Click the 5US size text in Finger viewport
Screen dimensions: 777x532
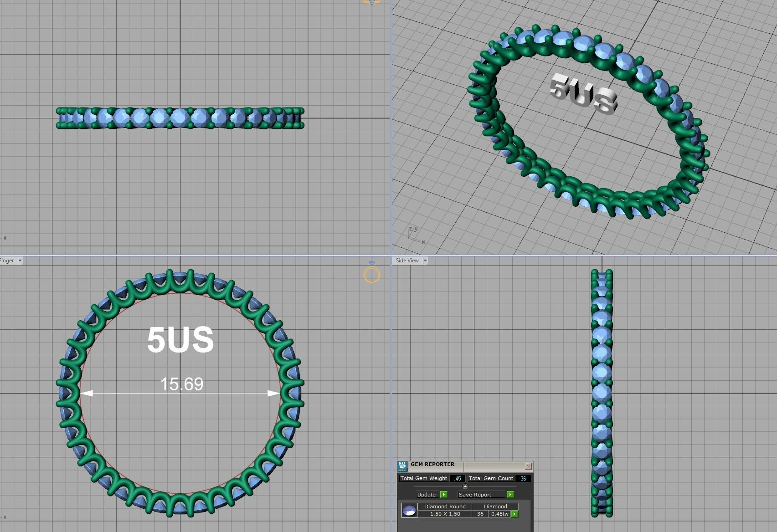(180, 339)
